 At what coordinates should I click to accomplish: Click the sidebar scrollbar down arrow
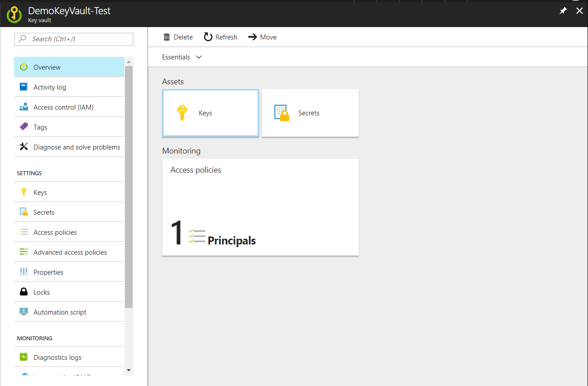click(129, 370)
